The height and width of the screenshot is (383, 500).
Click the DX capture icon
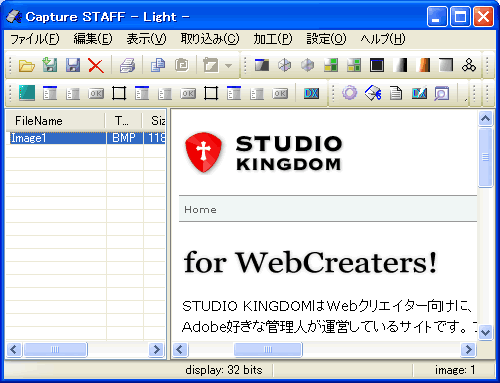click(311, 93)
